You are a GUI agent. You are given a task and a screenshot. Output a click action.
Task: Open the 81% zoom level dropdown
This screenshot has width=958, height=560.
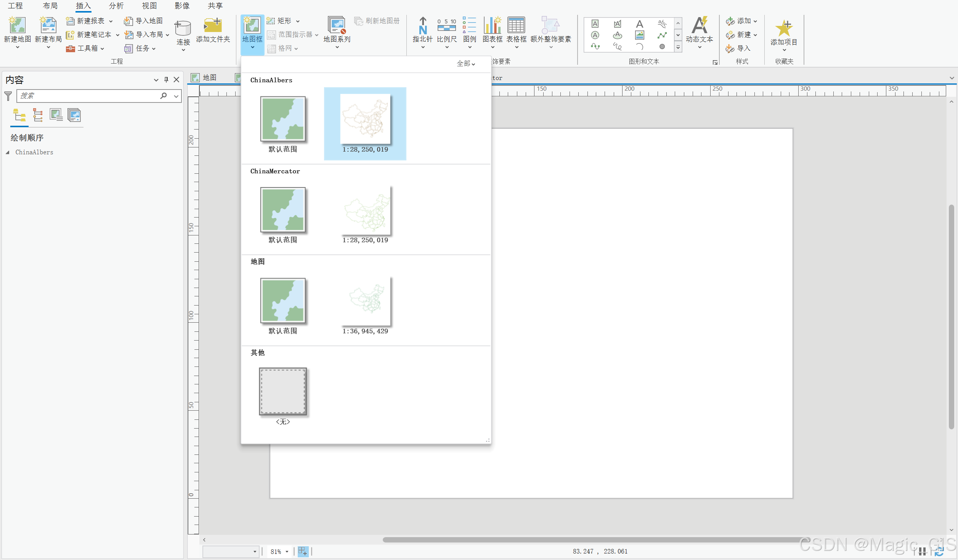[x=287, y=552]
